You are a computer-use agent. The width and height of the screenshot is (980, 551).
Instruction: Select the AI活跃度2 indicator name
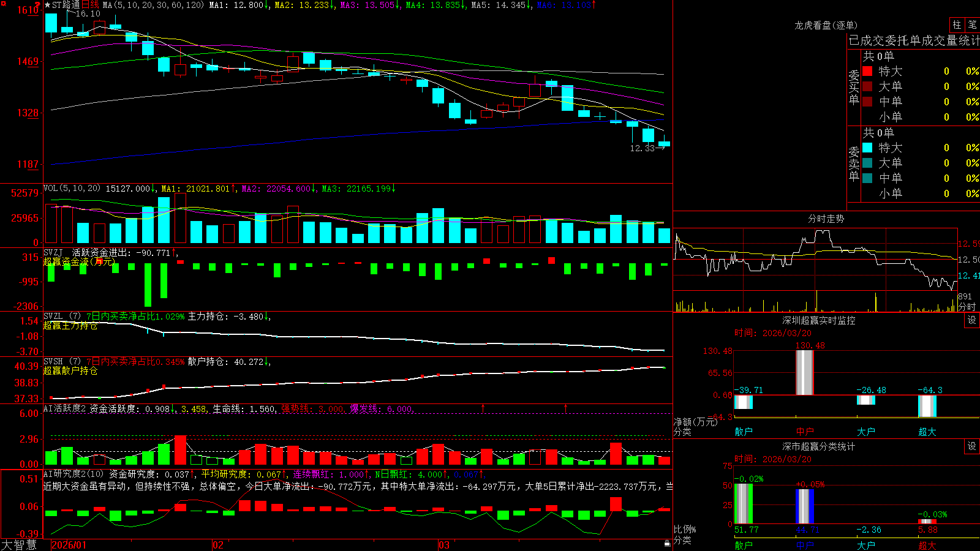65,408
